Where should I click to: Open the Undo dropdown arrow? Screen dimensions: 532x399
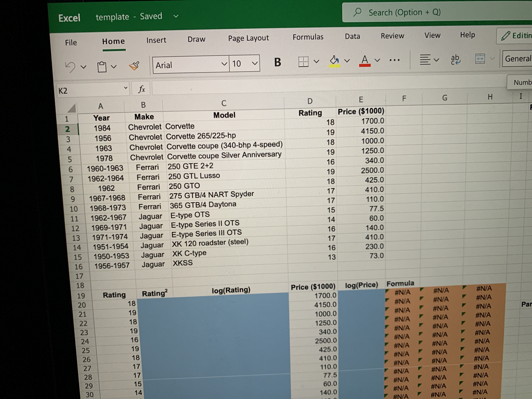(x=84, y=67)
